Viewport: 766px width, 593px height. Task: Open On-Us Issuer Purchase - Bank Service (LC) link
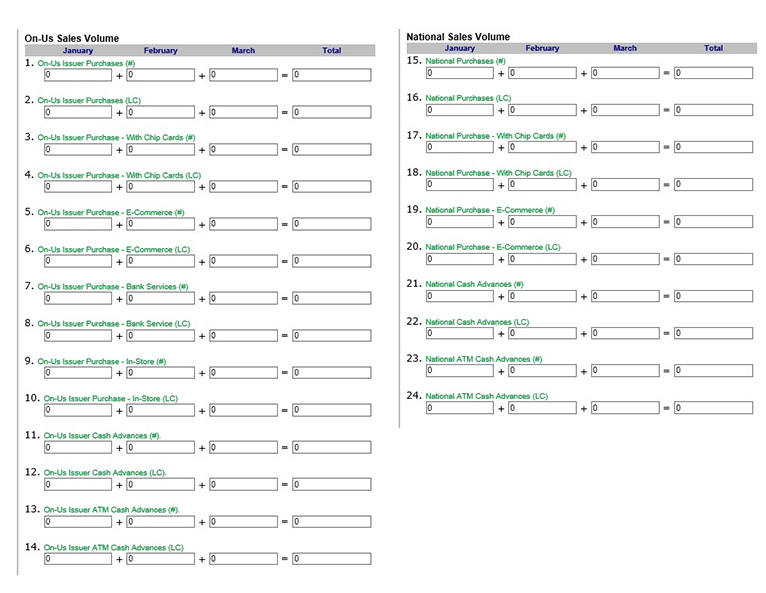tap(113, 324)
